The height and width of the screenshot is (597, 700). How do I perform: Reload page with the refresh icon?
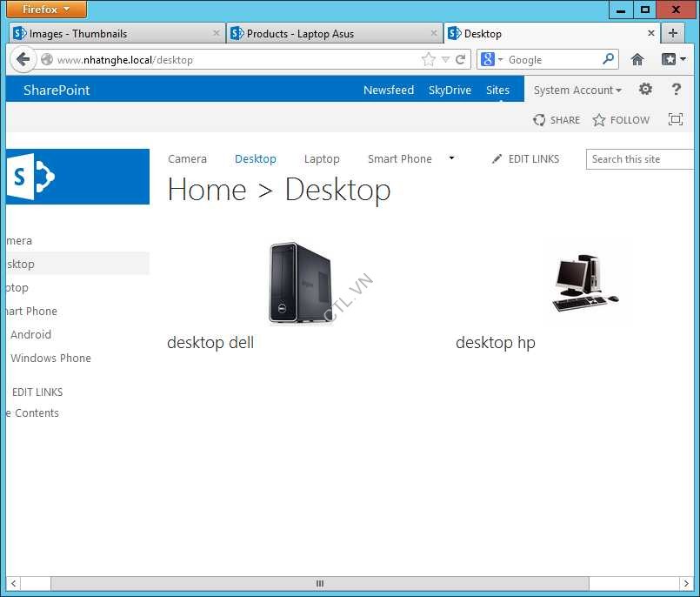pyautogui.click(x=461, y=59)
